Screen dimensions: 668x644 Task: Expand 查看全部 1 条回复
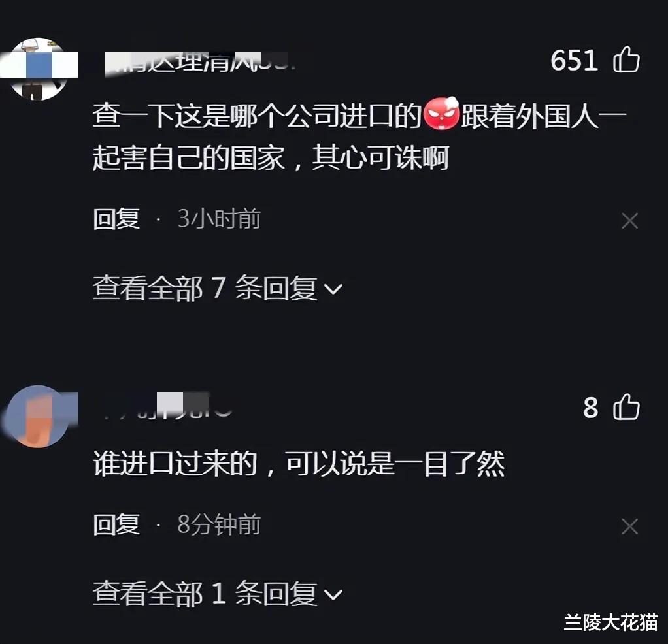(217, 593)
